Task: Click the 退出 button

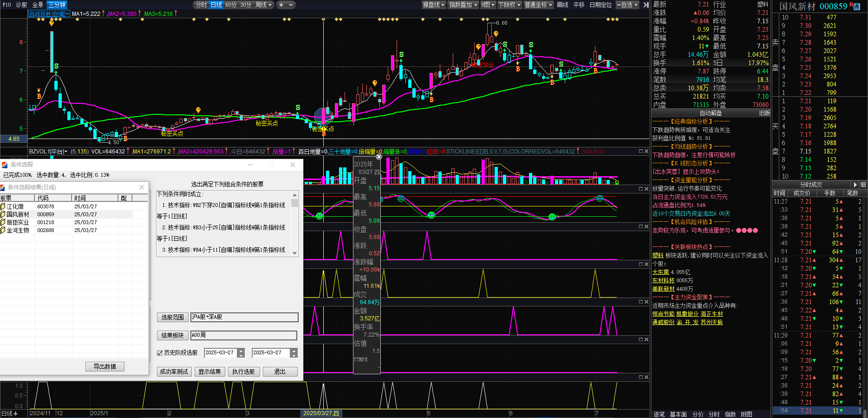Action: point(280,372)
